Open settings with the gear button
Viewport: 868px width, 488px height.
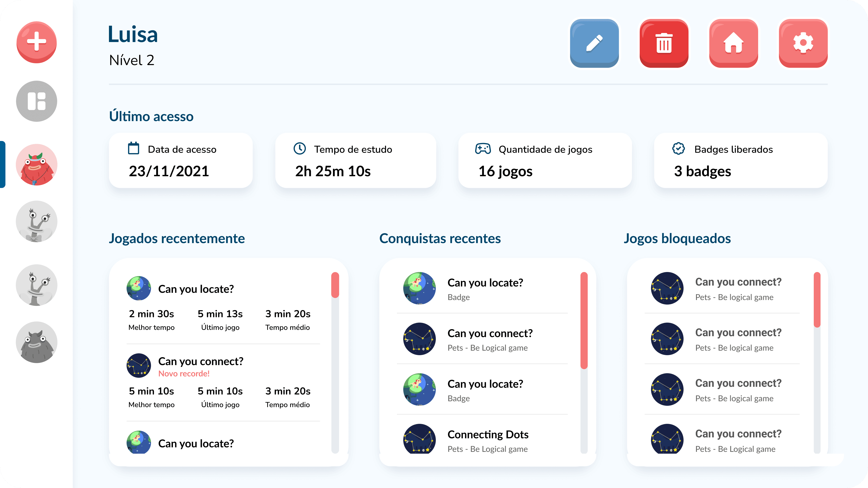pyautogui.click(x=803, y=43)
